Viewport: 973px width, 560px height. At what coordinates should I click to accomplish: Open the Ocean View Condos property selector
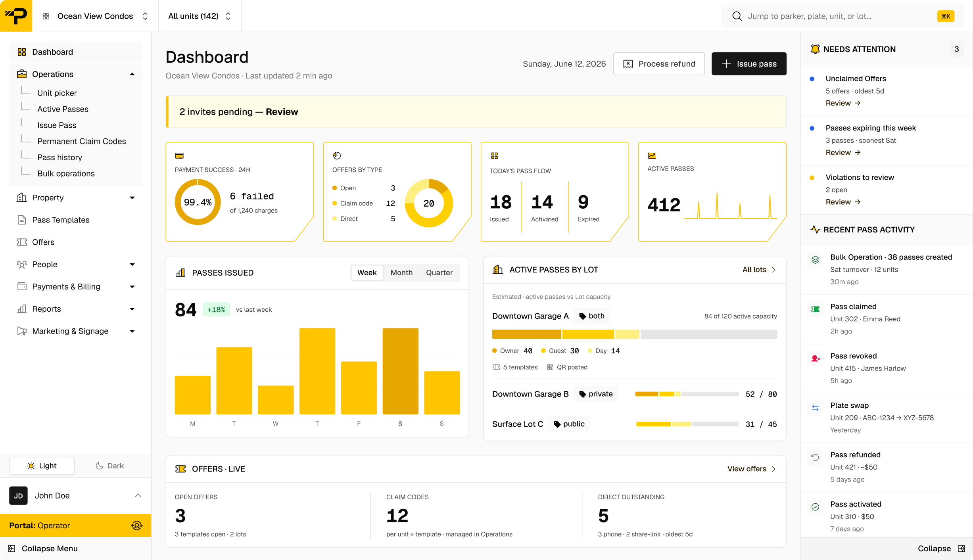tap(95, 16)
